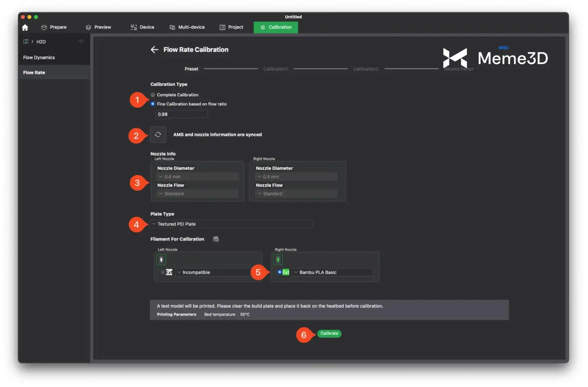Click the filament settings icon beside Filament For Calibration
The image size is (588, 387).
[216, 239]
